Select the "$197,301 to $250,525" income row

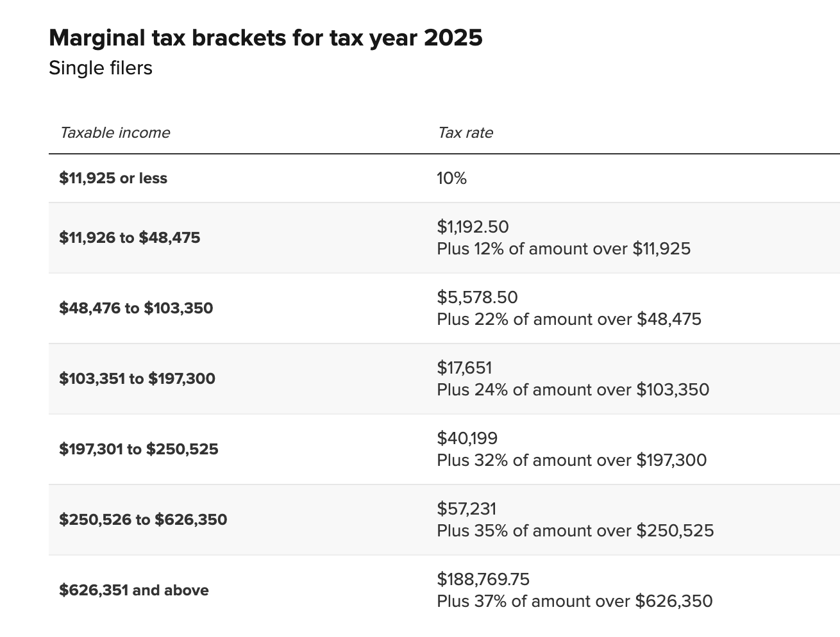coord(139,449)
